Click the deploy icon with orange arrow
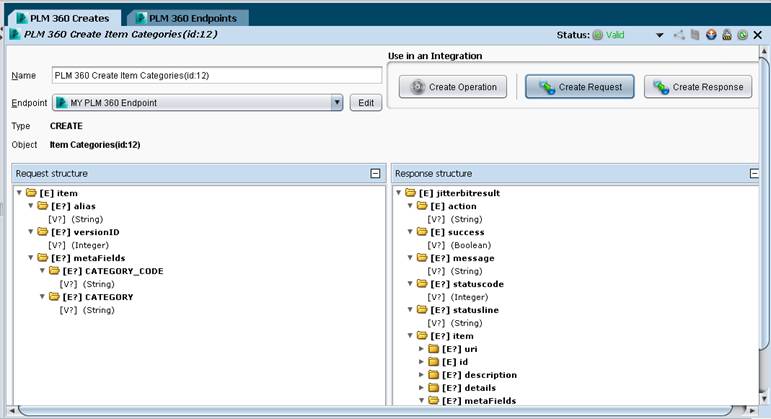This screenshot has width=771, height=419. [x=711, y=35]
